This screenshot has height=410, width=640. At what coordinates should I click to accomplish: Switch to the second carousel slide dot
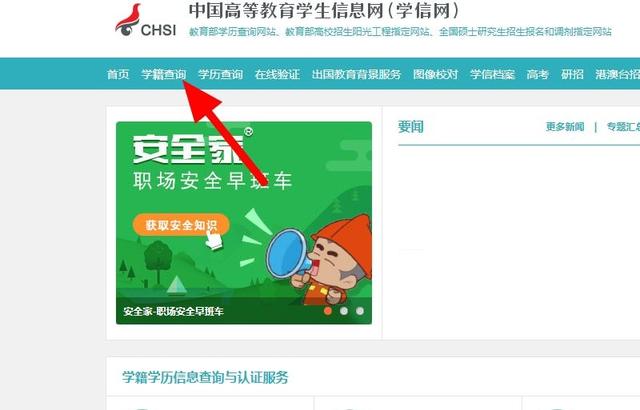point(344,311)
